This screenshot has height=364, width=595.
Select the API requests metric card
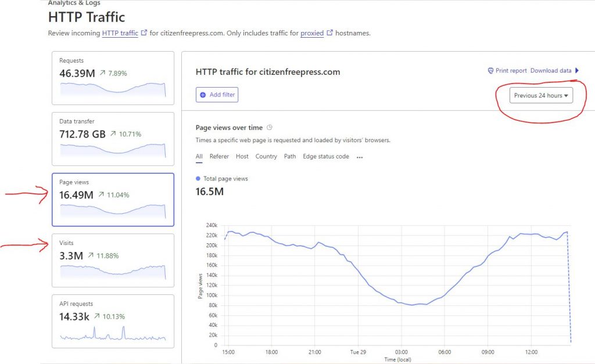113,321
